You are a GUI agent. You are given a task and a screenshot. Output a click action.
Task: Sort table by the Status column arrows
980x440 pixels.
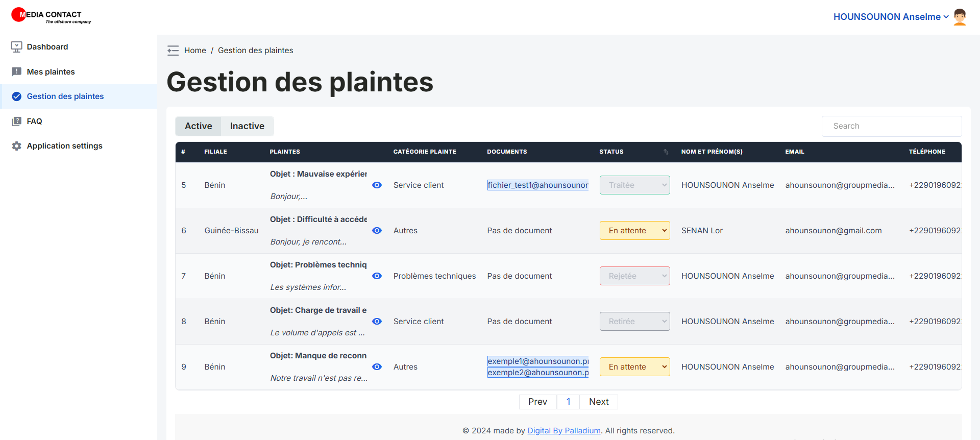point(666,152)
